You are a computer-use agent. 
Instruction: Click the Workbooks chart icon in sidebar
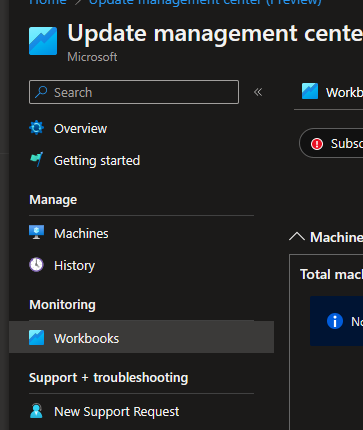point(36,337)
